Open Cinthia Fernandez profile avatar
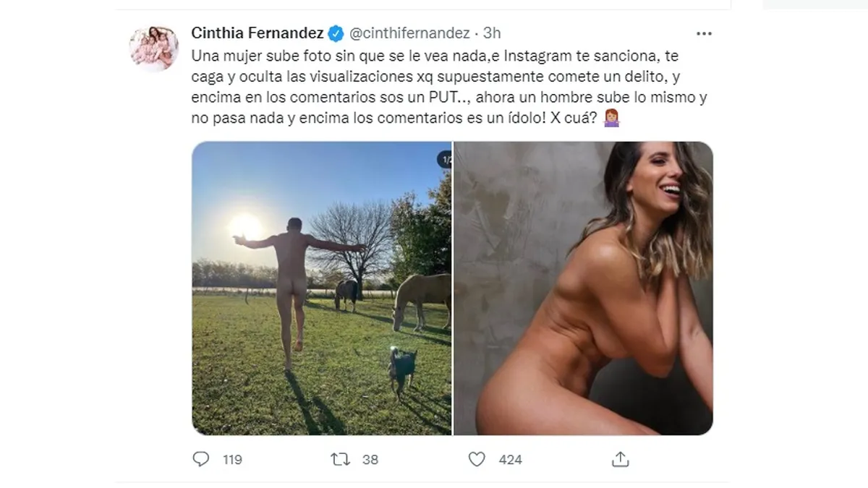This screenshot has height=488, width=868. 153,48
